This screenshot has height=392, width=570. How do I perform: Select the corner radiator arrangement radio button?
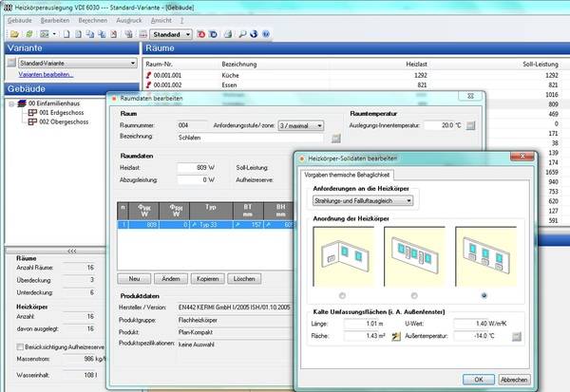coord(340,295)
